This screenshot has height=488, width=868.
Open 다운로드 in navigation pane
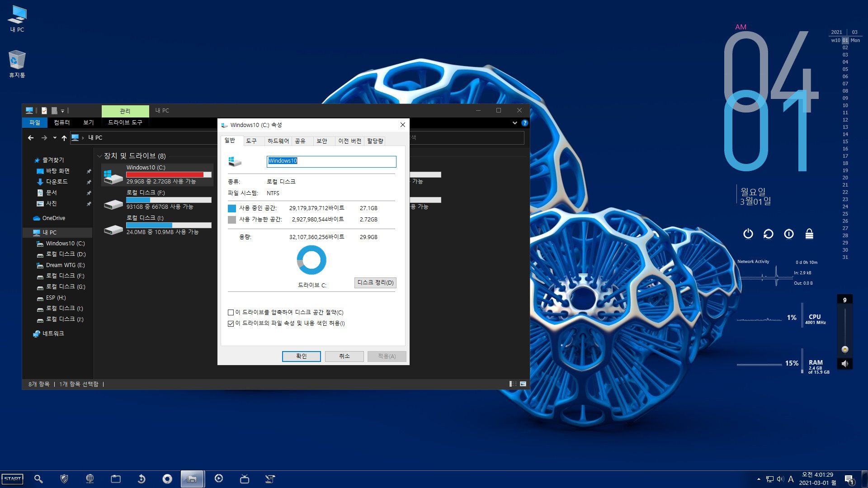click(x=57, y=182)
